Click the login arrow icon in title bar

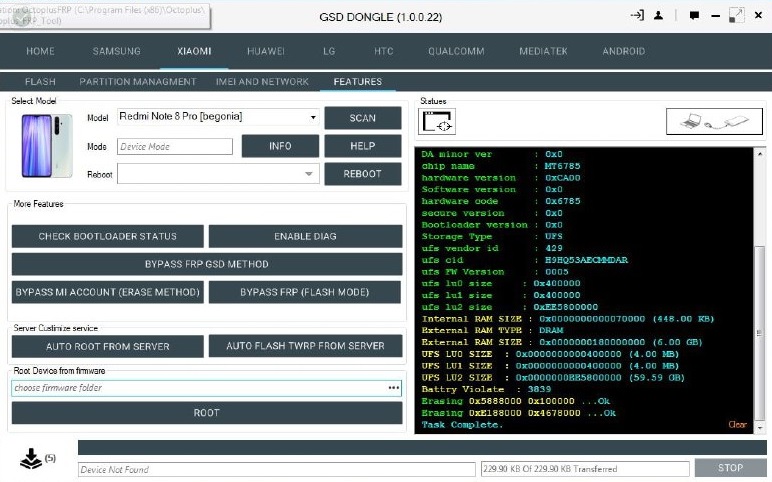pyautogui.click(x=637, y=16)
